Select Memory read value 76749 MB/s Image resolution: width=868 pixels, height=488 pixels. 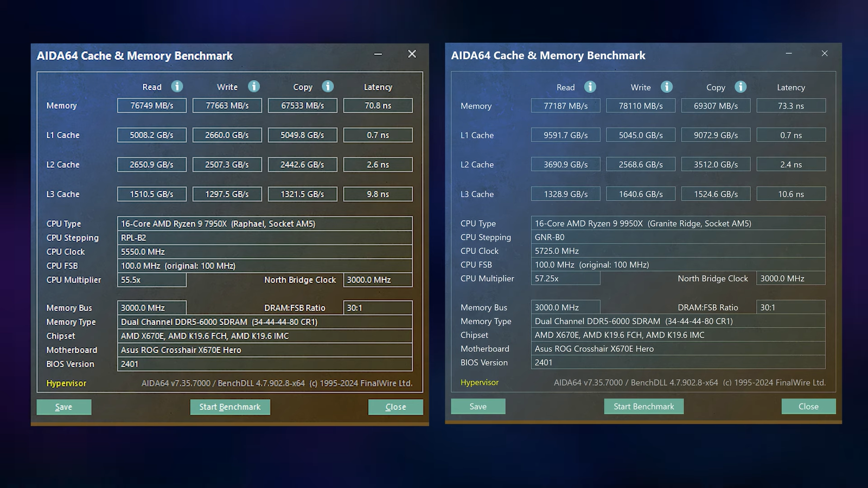[152, 106]
